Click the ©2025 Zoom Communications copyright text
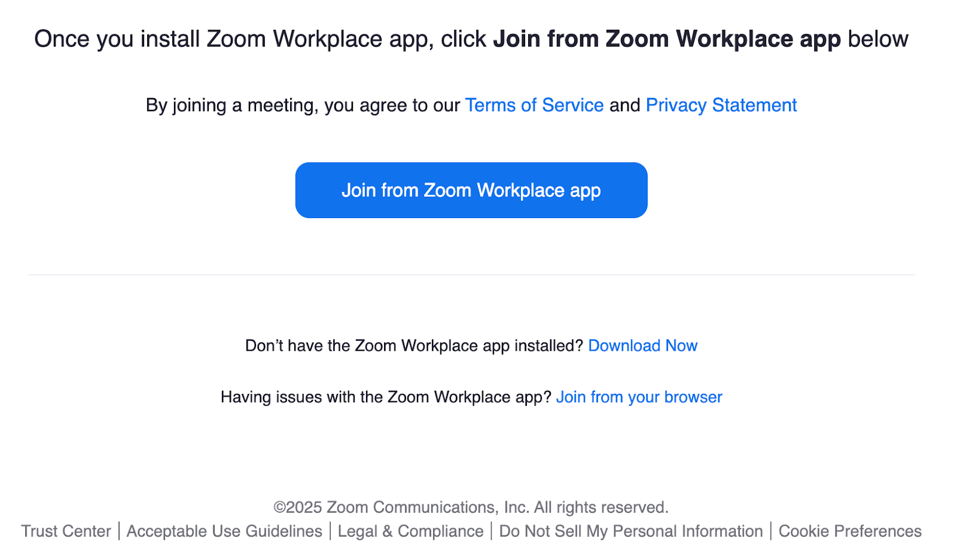The width and height of the screenshot is (957, 560). tap(401, 507)
